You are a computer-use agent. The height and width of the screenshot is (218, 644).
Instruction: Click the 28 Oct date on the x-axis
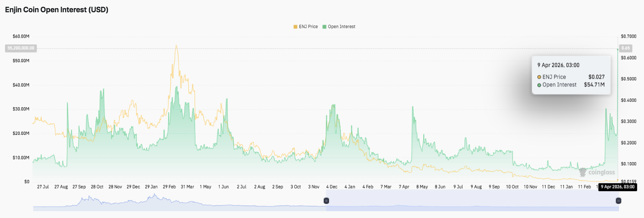(x=97, y=187)
